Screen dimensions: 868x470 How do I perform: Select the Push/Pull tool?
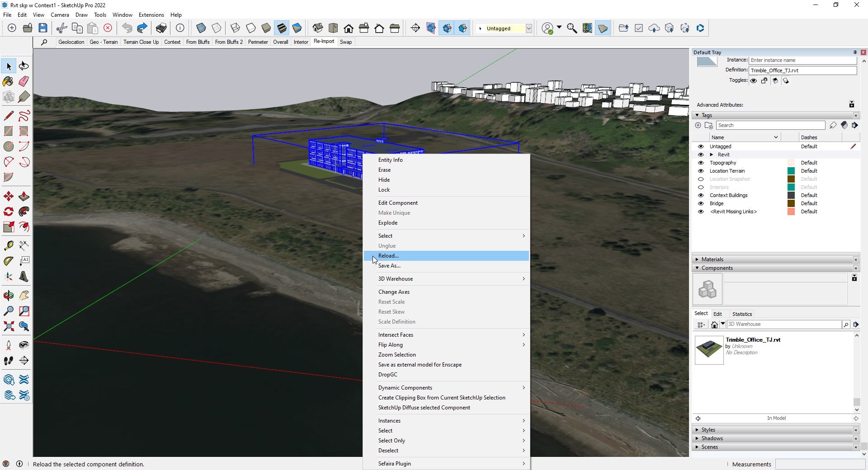(x=24, y=196)
